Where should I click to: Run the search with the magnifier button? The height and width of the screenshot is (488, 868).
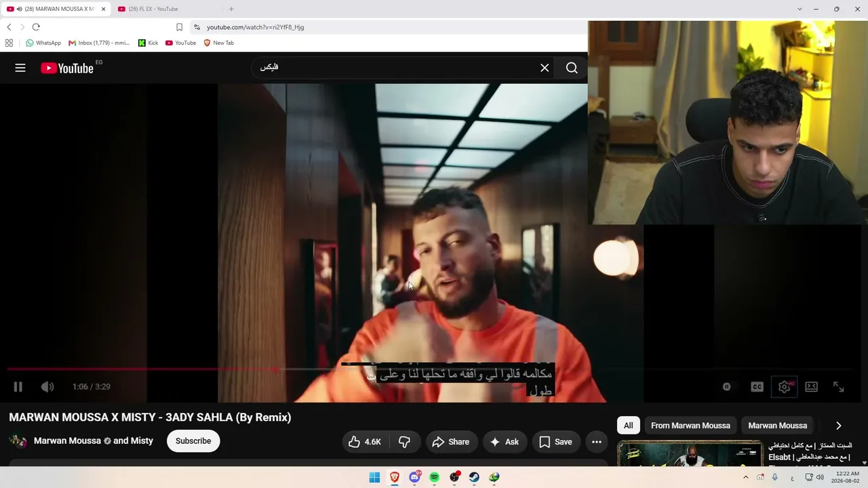[x=572, y=68]
